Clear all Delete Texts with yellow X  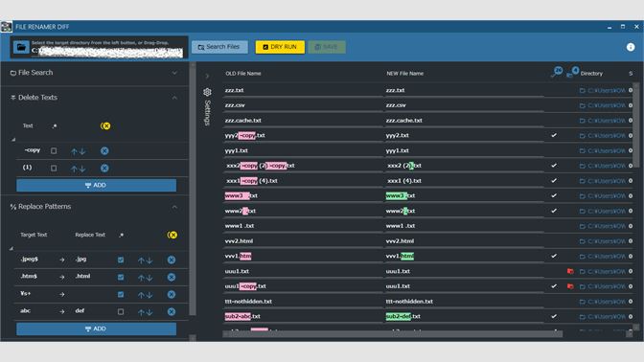[x=105, y=126]
